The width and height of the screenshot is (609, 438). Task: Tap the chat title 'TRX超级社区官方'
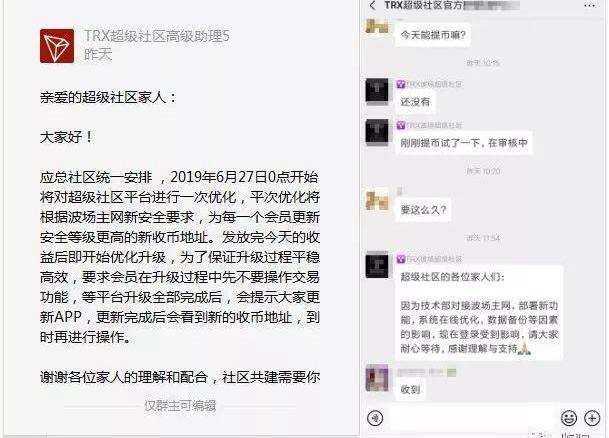coord(423,5)
